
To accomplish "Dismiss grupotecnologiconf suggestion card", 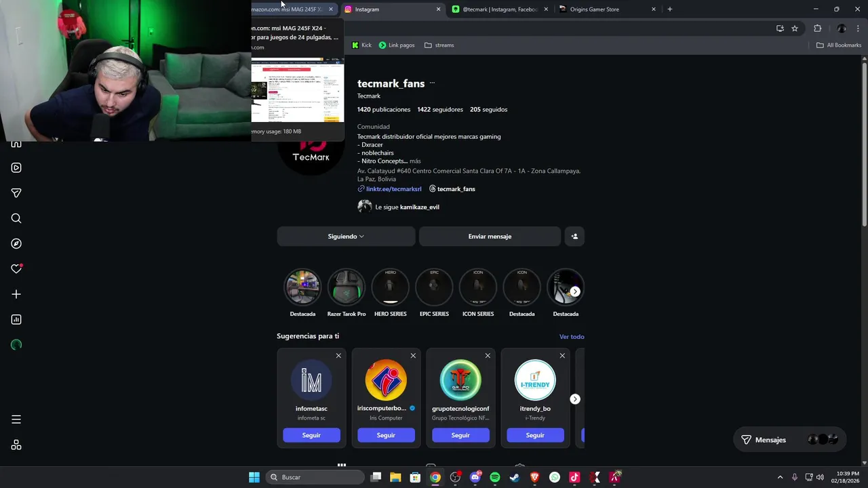I will tap(488, 356).
